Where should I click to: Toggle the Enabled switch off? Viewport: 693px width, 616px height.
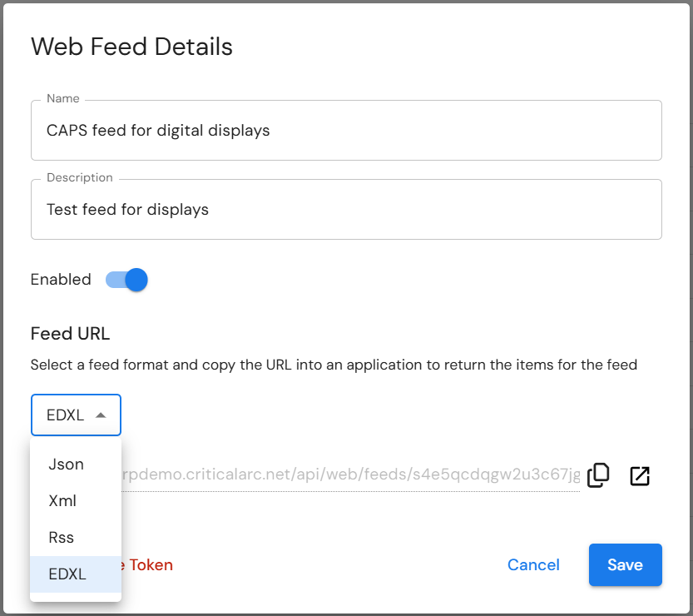coord(126,280)
